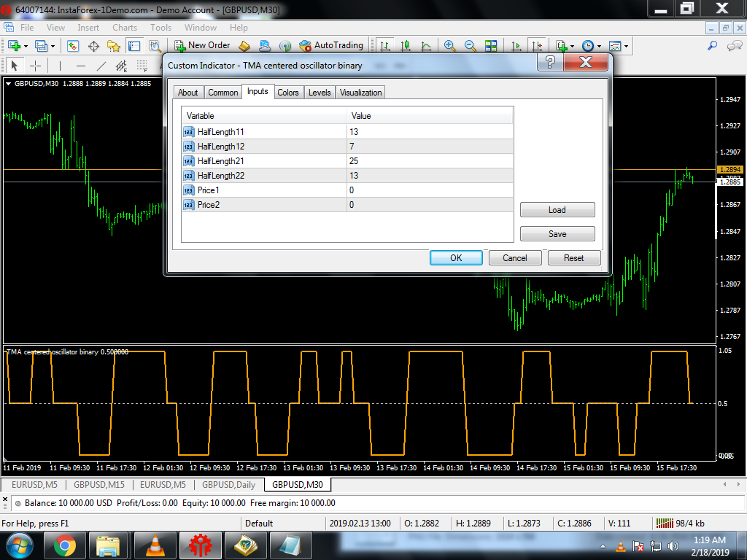
Task: Select the Equidistant Channel tool
Action: [122, 65]
